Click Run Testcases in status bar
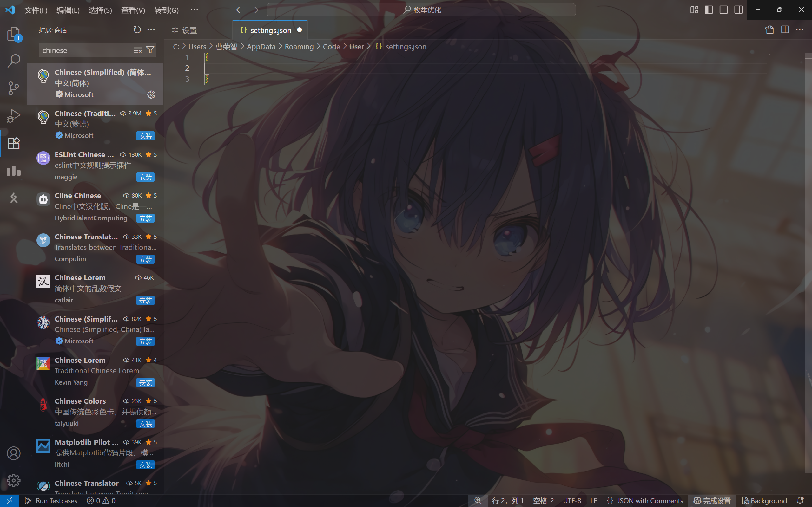The image size is (812, 507). (x=51, y=501)
